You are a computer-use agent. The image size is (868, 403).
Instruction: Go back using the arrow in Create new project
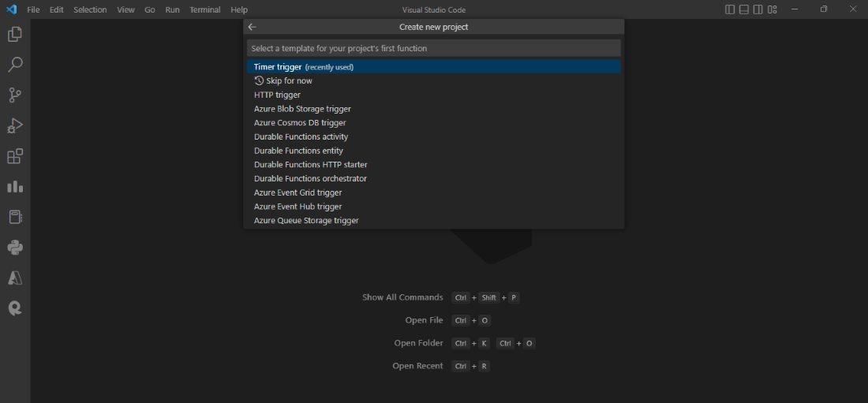[x=253, y=27]
